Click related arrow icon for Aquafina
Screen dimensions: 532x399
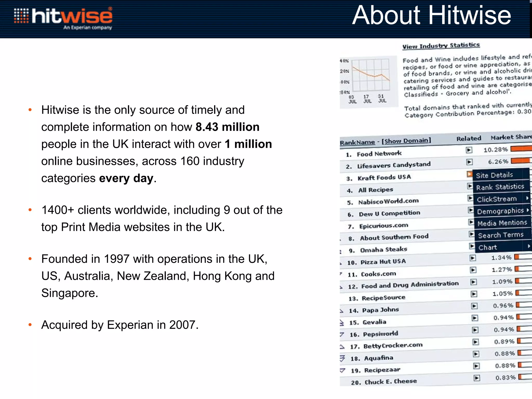click(476, 354)
